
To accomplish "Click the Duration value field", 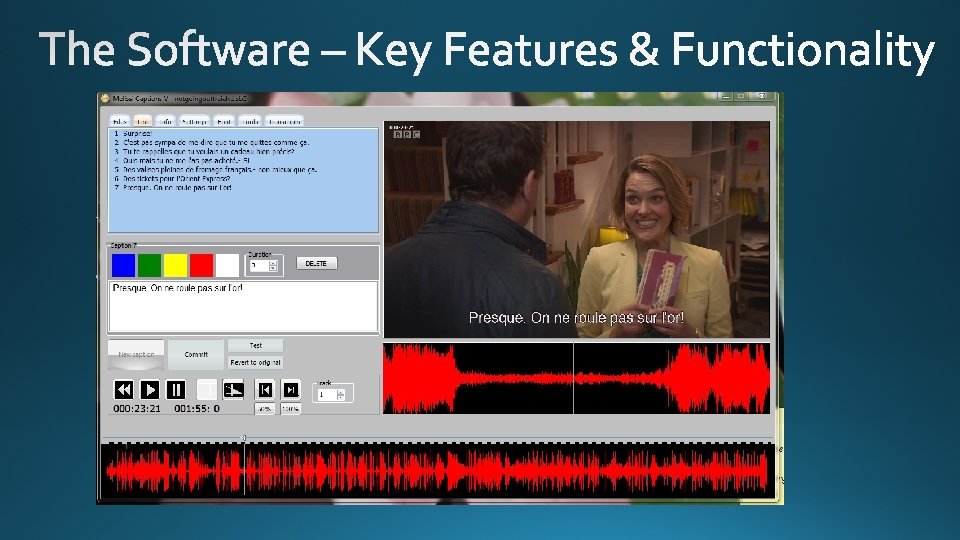I will point(258,266).
